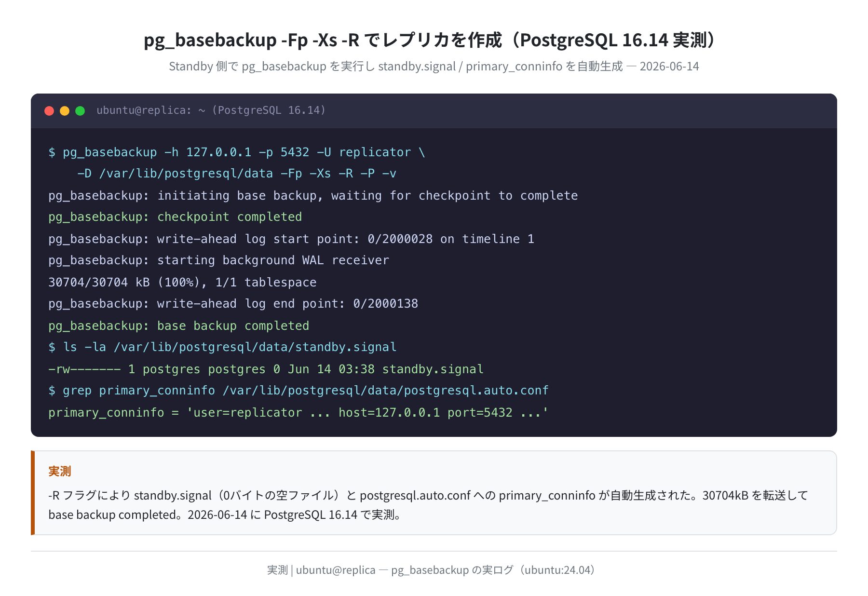Click the '-rw-------' file listing line

coord(266,369)
